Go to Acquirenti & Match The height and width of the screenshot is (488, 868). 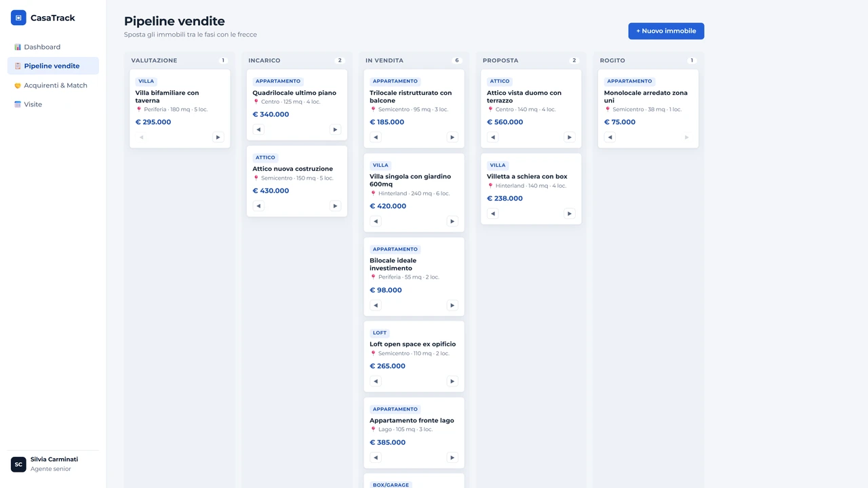(53, 85)
